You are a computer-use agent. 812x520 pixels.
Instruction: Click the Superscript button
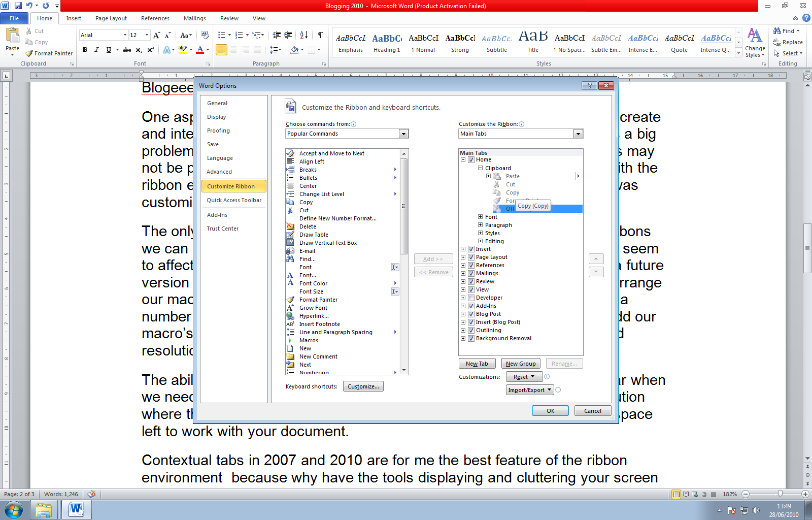click(151, 50)
